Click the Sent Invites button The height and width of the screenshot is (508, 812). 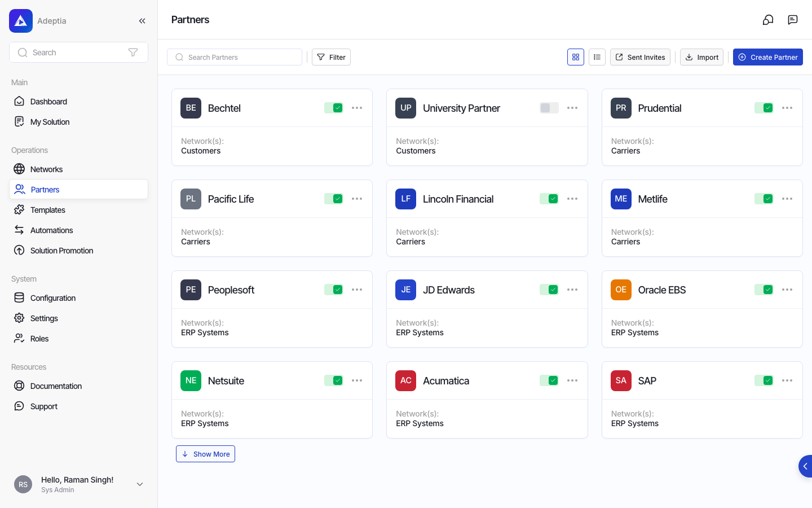click(x=640, y=57)
